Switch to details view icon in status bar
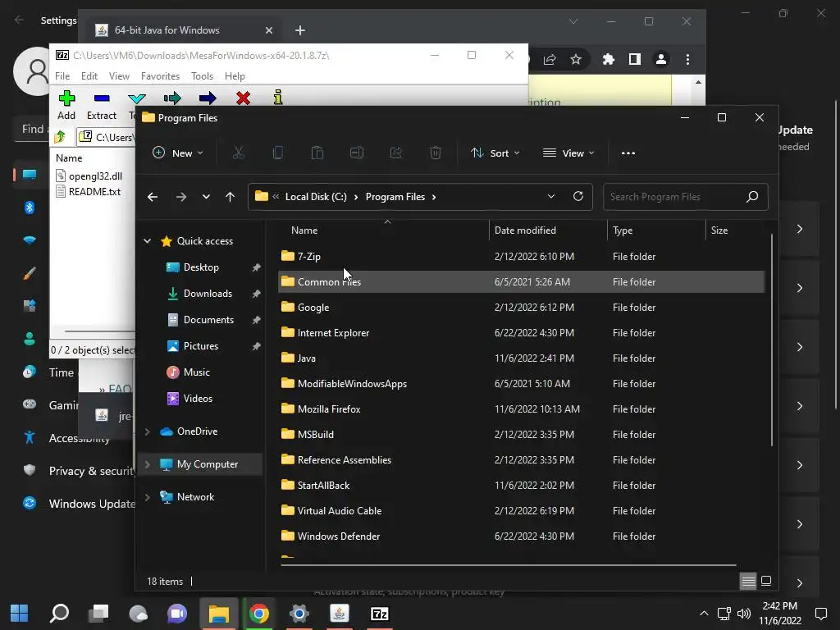Image resolution: width=840 pixels, height=630 pixels. tap(748, 581)
